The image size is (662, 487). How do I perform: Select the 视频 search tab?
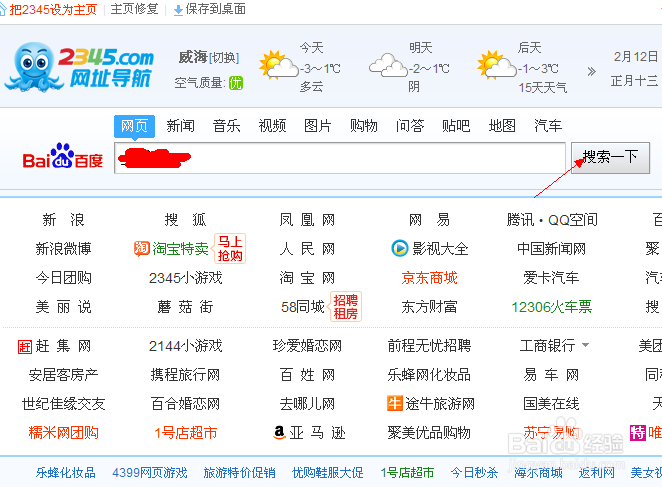272,126
